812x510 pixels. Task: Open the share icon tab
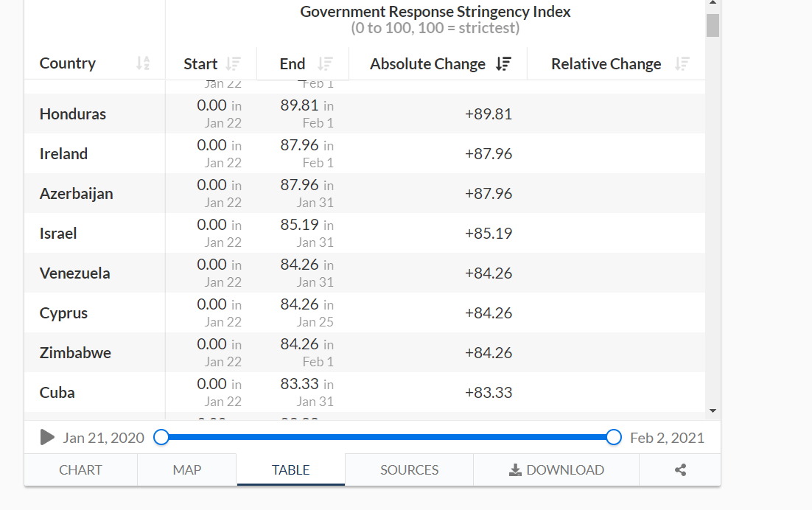[680, 470]
